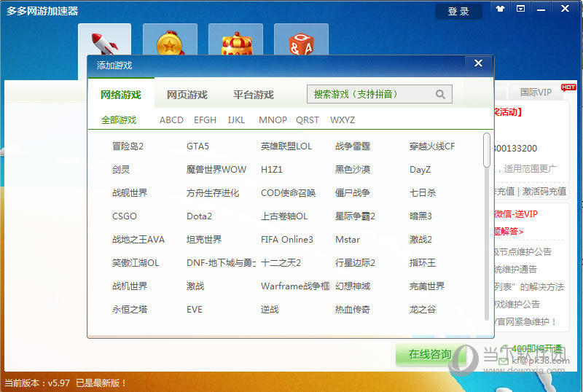Click the 在线咨询 button

(x=430, y=354)
